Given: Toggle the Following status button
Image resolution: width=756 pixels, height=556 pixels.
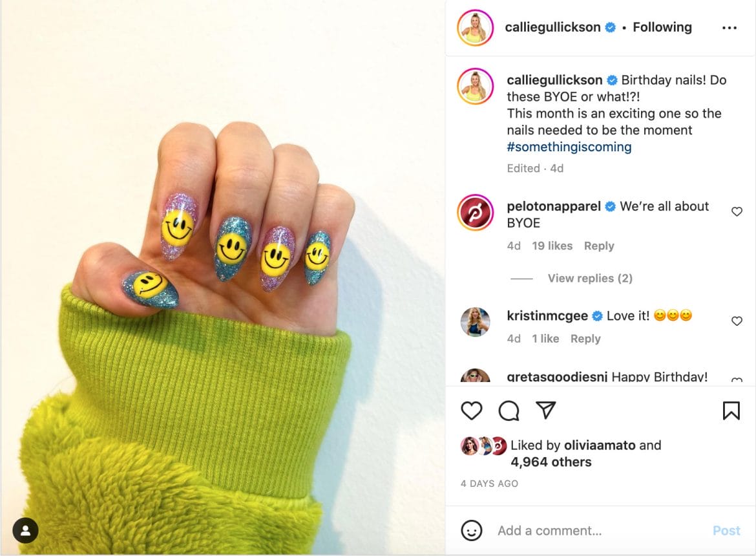Looking at the screenshot, I should coord(662,27).
